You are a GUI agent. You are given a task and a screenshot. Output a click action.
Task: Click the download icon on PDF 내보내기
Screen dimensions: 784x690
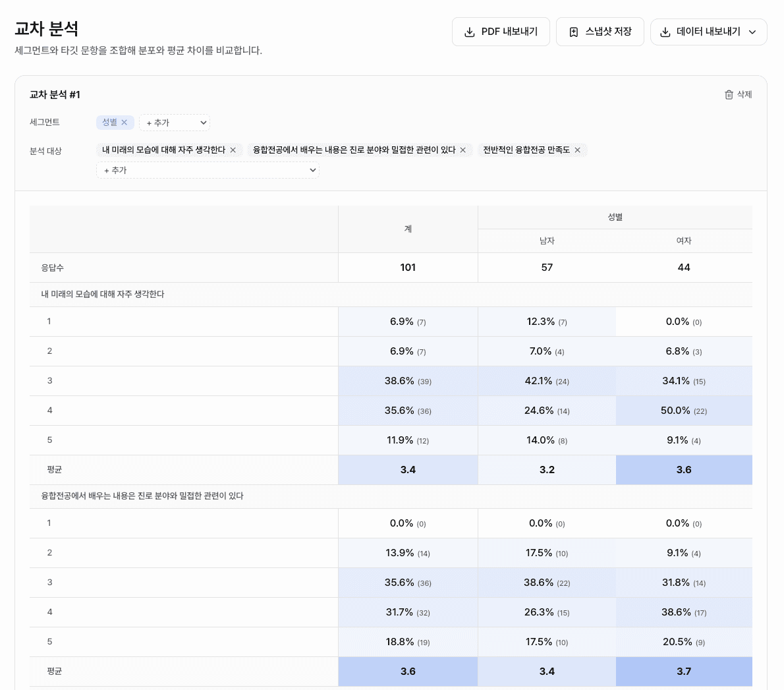pos(469,31)
